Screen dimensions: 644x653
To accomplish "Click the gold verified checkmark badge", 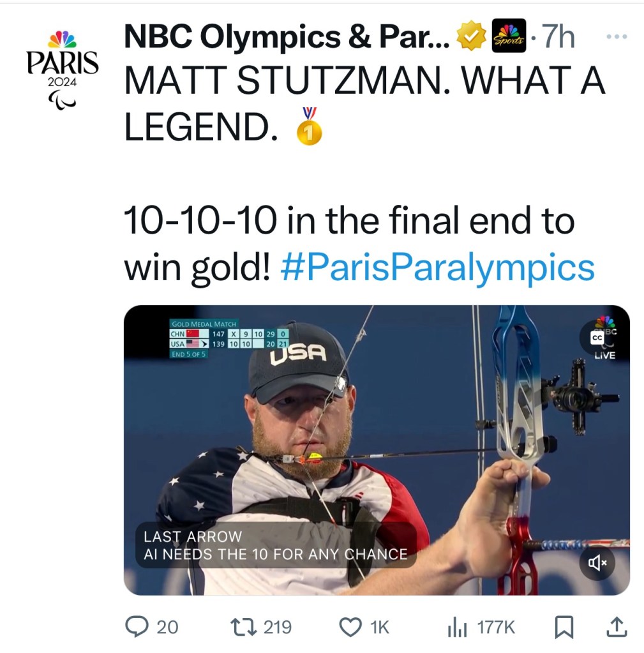I will click(471, 37).
